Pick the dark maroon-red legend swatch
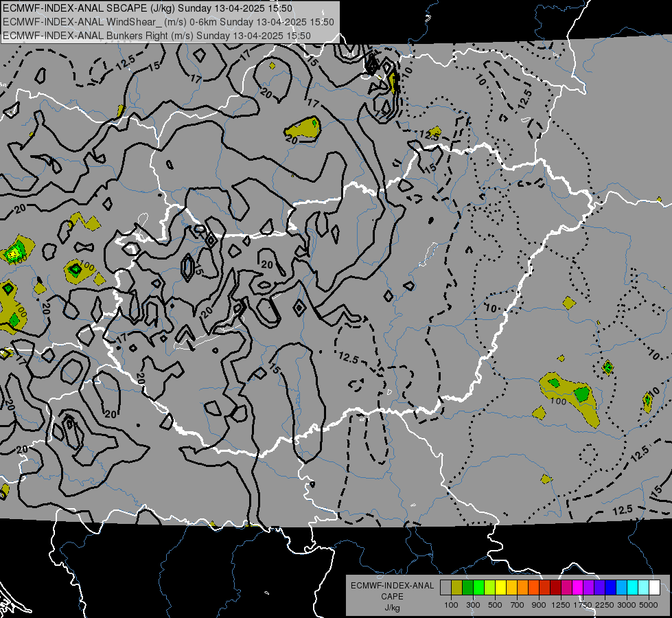 [555, 588]
